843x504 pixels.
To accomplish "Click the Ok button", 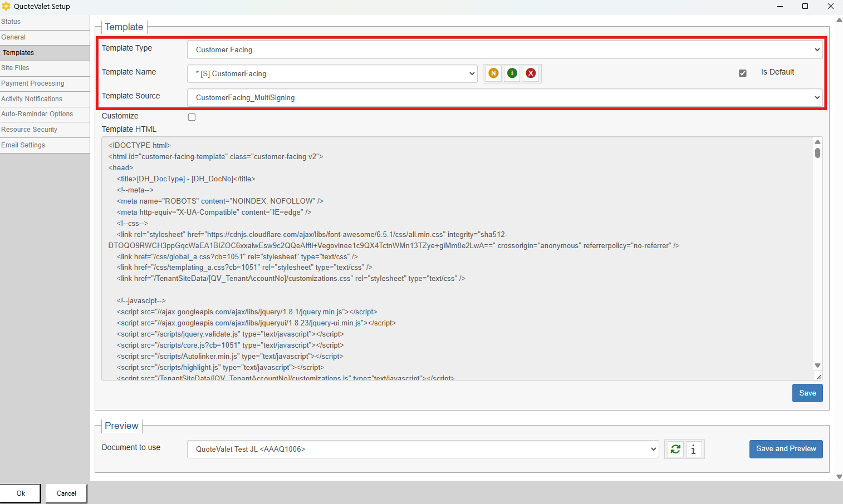I will pyautogui.click(x=21, y=493).
